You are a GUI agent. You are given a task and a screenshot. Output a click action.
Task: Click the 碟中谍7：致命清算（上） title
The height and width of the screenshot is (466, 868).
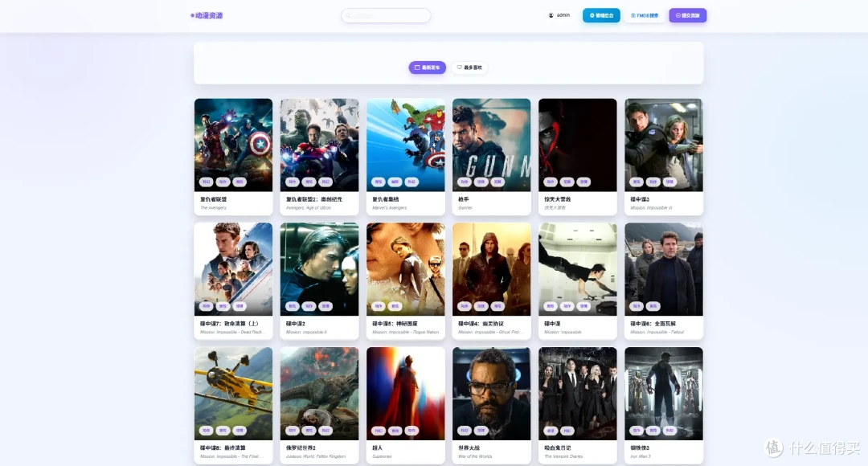click(229, 324)
